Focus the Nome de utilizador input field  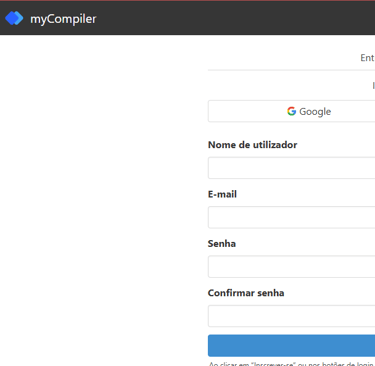point(292,168)
